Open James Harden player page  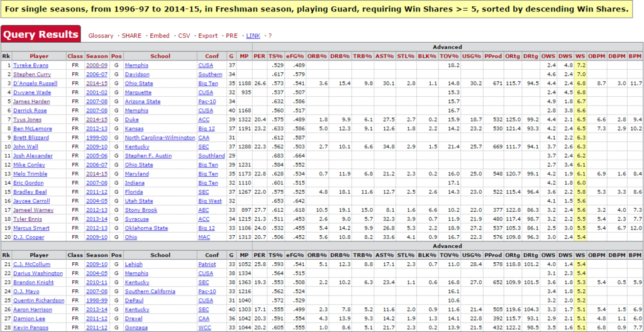click(31, 101)
